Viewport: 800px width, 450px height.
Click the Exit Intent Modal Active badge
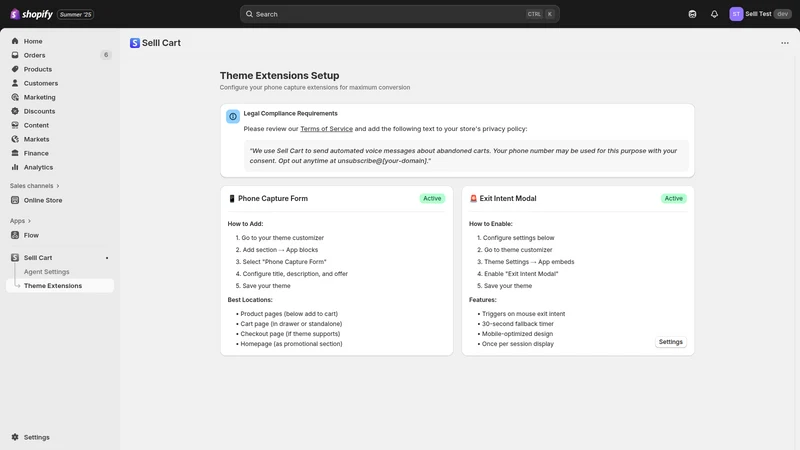(x=673, y=198)
